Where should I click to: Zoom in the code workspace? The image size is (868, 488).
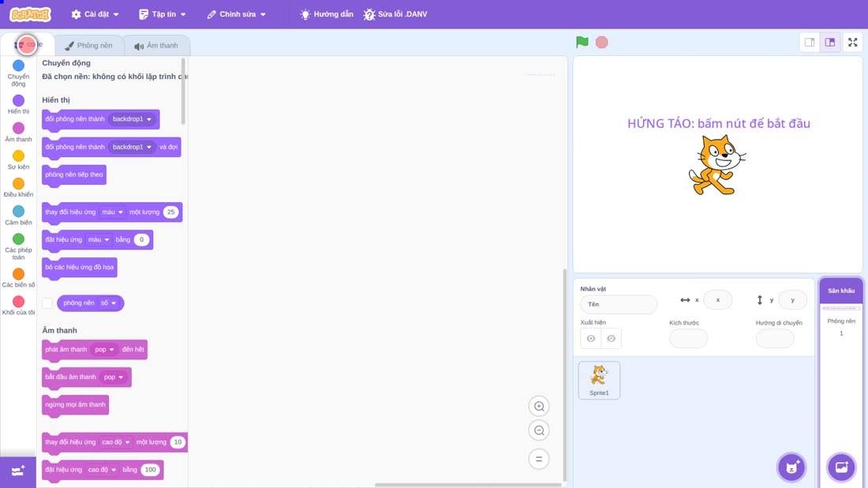pos(539,406)
